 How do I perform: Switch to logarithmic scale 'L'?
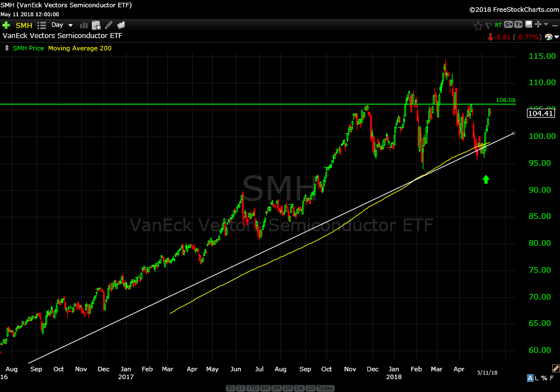(x=537, y=379)
